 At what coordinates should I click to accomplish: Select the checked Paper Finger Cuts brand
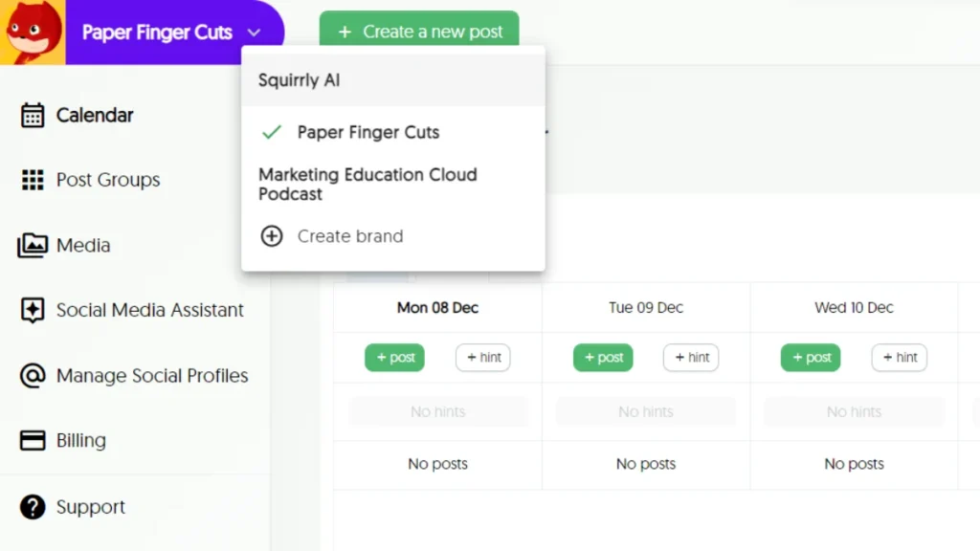click(x=367, y=133)
